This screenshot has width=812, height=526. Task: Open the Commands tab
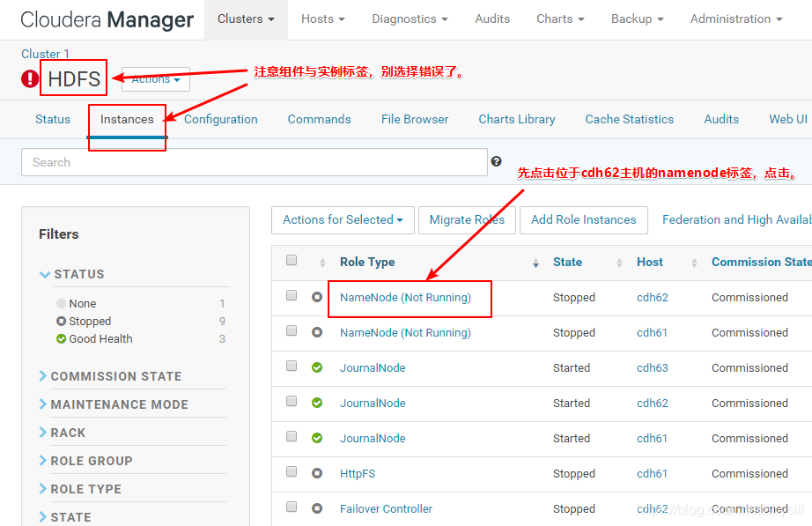(x=320, y=119)
